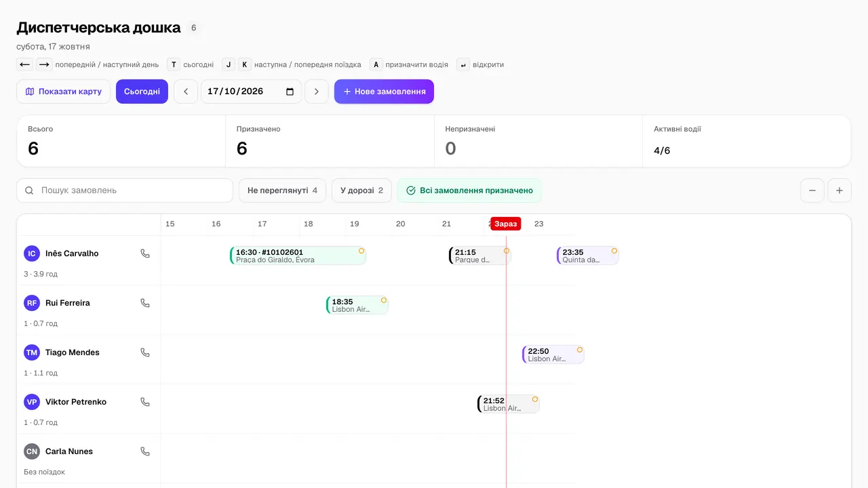Click the Без поїздок label
The image size is (868, 488).
[45, 472]
